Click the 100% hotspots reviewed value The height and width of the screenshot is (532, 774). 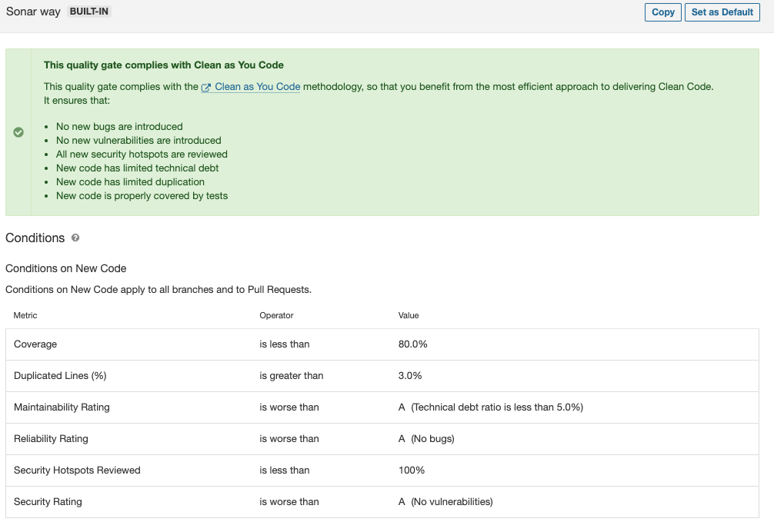coord(411,470)
